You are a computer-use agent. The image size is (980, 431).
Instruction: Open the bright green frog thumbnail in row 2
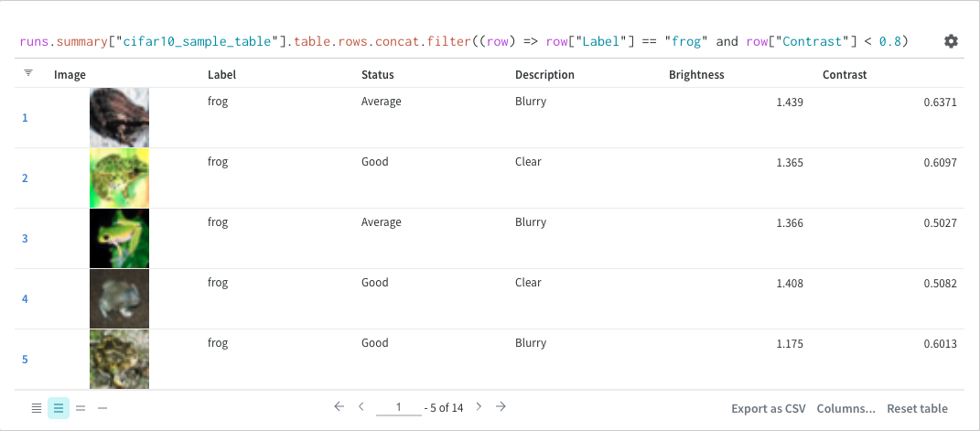(x=119, y=178)
